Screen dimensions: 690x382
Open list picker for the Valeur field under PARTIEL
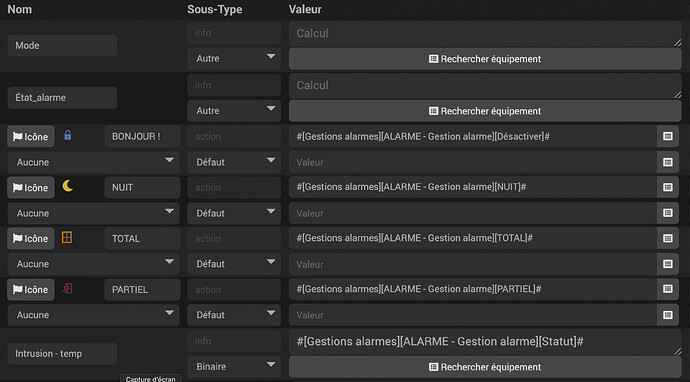(668, 315)
